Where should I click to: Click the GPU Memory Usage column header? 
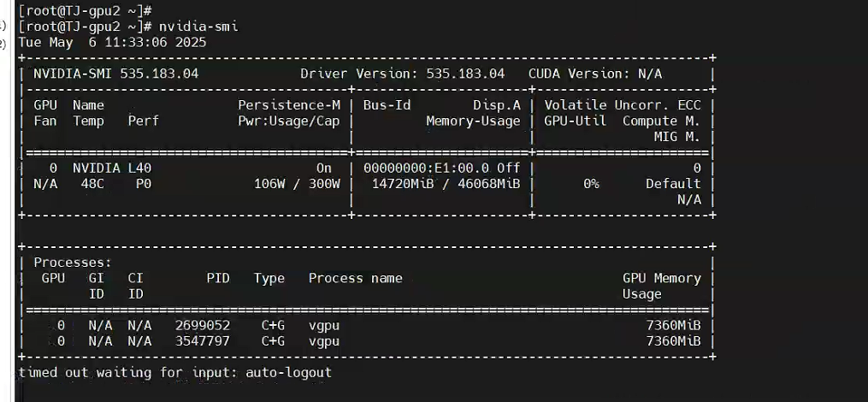[661, 286]
